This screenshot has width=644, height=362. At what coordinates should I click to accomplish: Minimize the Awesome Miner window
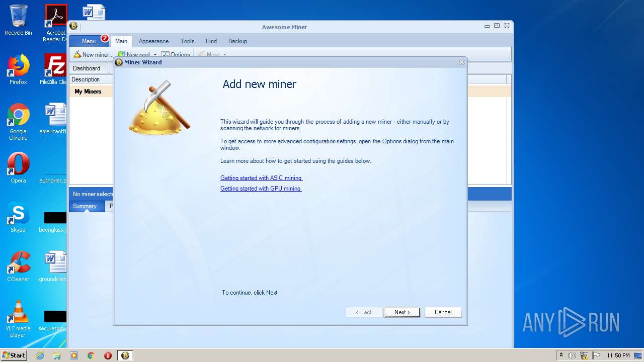(x=487, y=26)
